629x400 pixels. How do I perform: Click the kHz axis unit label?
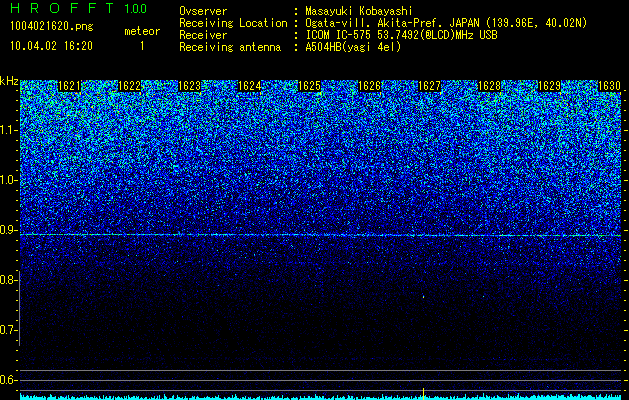pos(9,81)
